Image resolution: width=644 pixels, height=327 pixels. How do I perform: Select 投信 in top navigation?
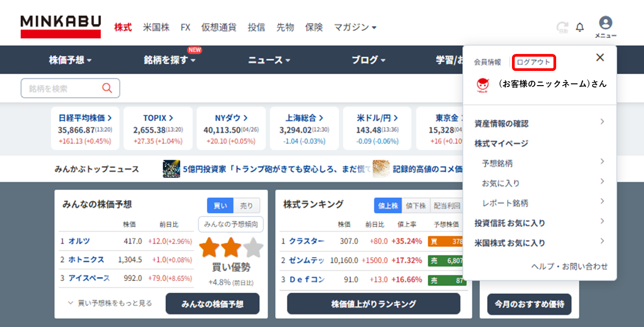point(256,27)
